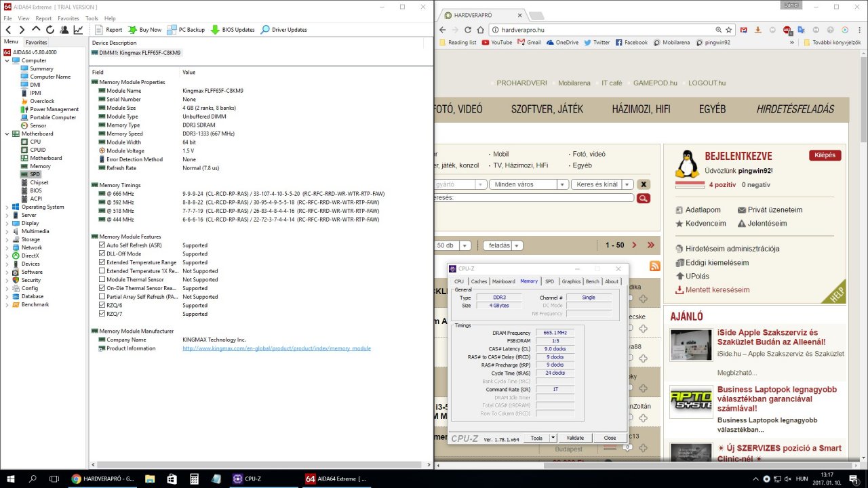
Task: Click the Kilépés logout button
Action: [x=825, y=155]
